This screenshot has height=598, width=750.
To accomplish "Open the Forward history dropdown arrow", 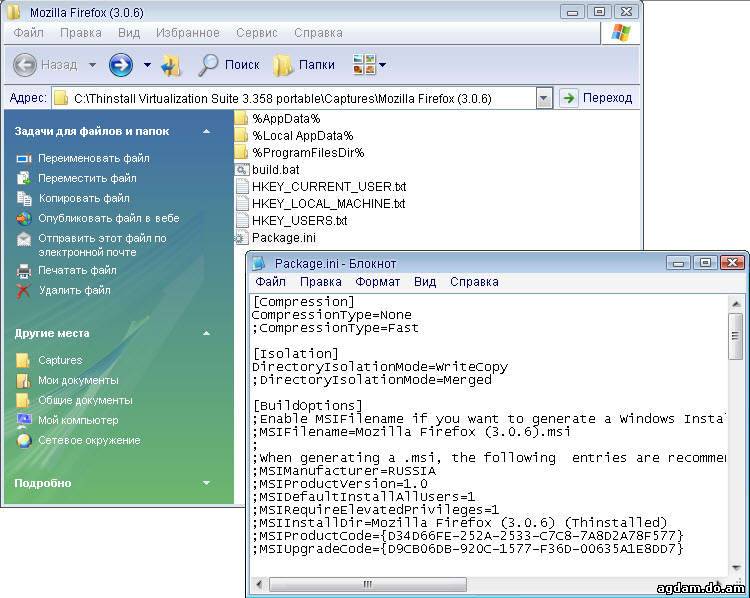I will (147, 65).
